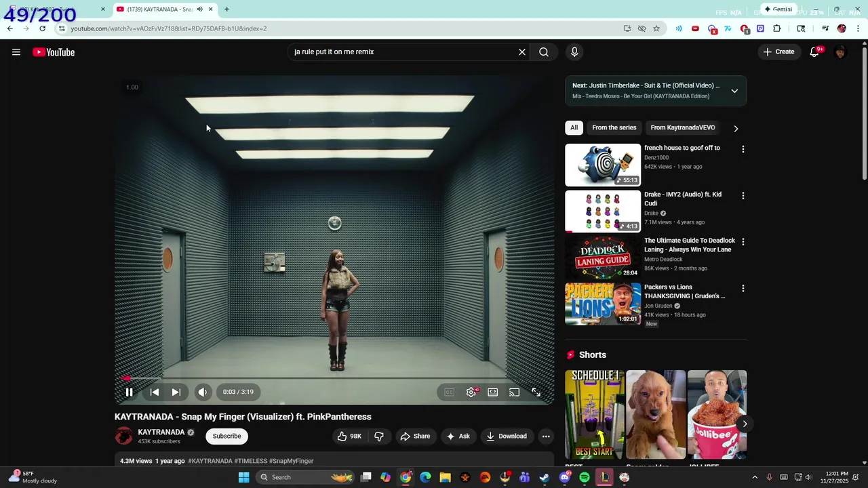
Task: Cast the video with Play on TV
Action: tap(515, 392)
